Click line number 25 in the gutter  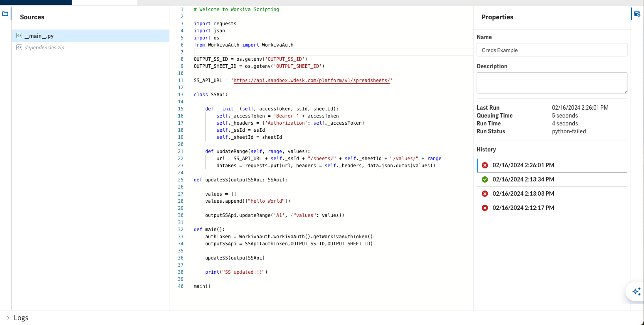click(180, 180)
